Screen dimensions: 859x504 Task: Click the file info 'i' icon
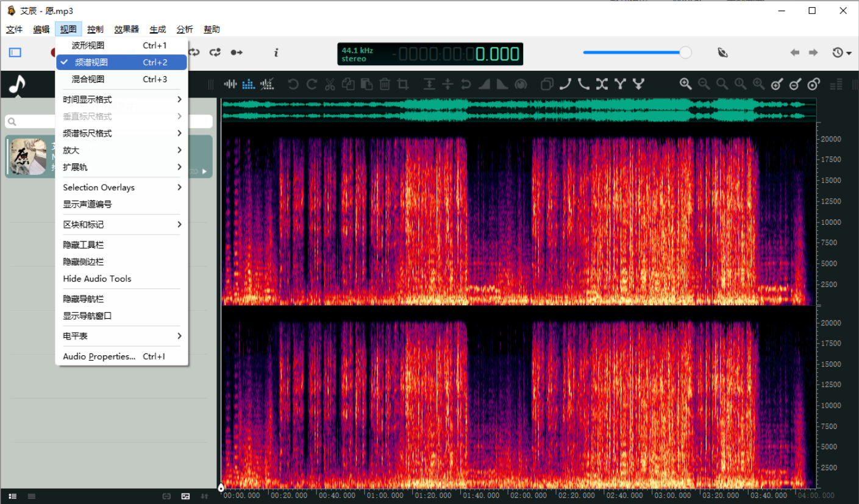point(276,52)
